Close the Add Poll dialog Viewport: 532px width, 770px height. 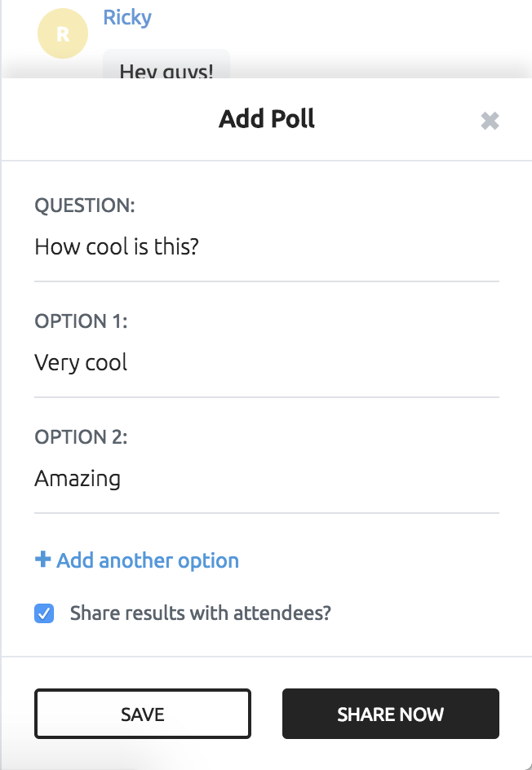tap(490, 121)
